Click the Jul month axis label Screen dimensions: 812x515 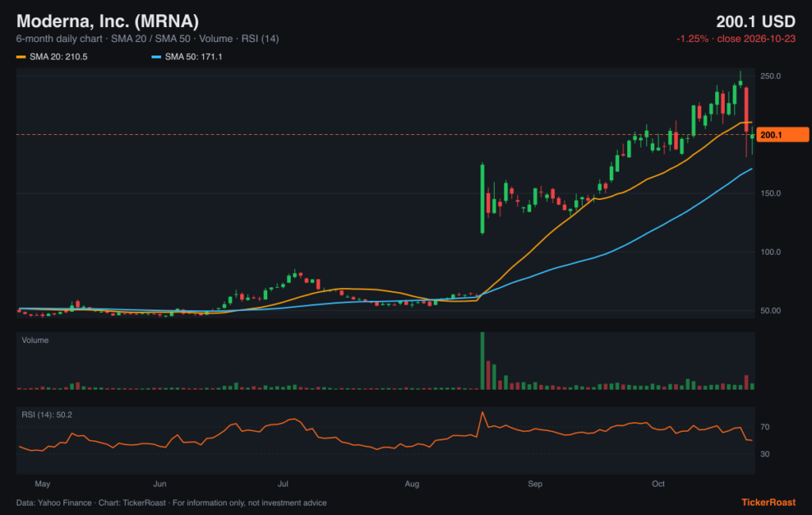[283, 484]
